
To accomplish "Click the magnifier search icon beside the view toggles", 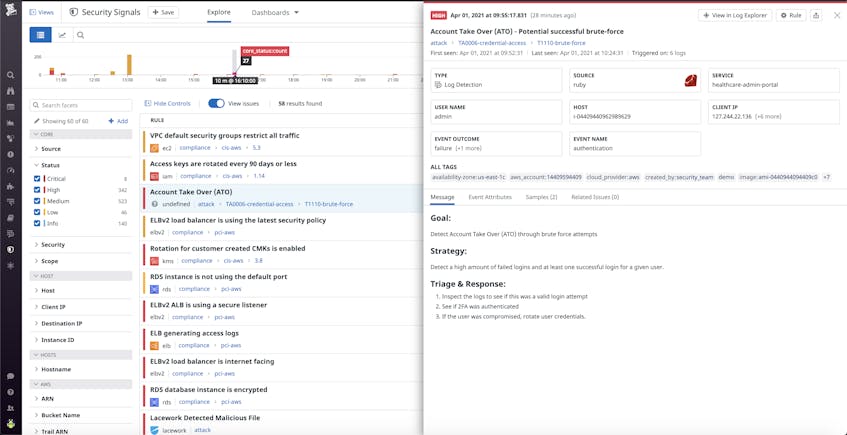I will (80, 35).
